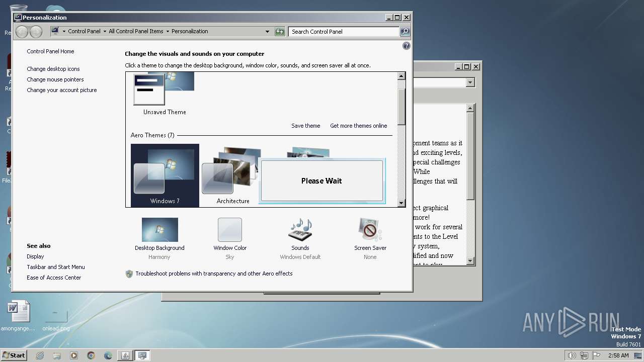The width and height of the screenshot is (644, 362).
Task: Click the Control Panel icon in address bar
Action: tap(55, 31)
